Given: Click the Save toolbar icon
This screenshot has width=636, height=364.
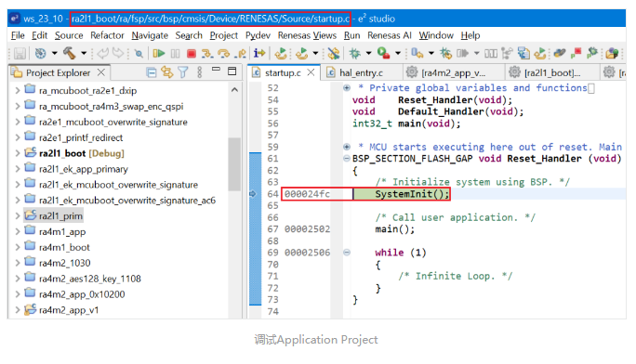Looking at the screenshot, I should (20, 53).
